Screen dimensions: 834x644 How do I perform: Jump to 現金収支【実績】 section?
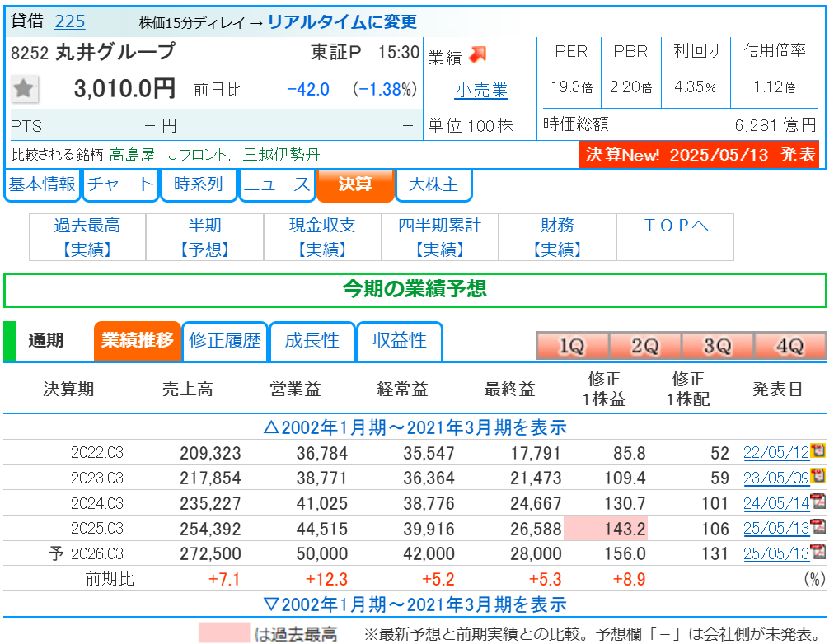click(322, 237)
